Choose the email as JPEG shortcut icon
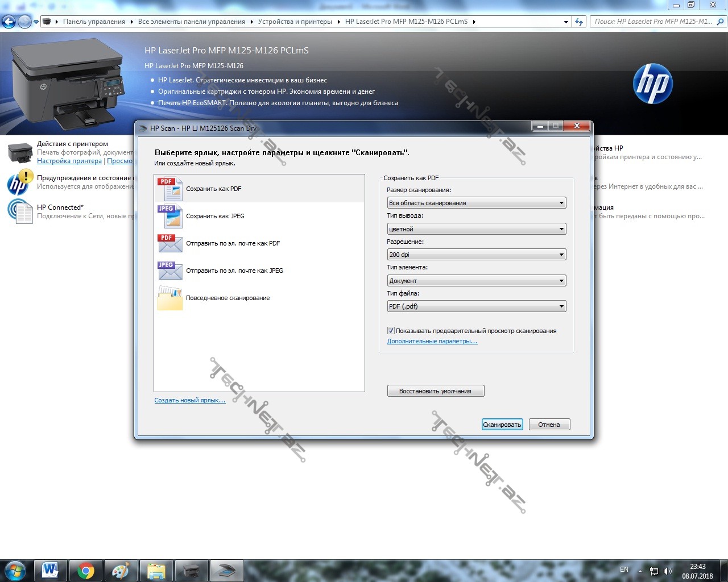Image resolution: width=728 pixels, height=582 pixels. click(169, 271)
